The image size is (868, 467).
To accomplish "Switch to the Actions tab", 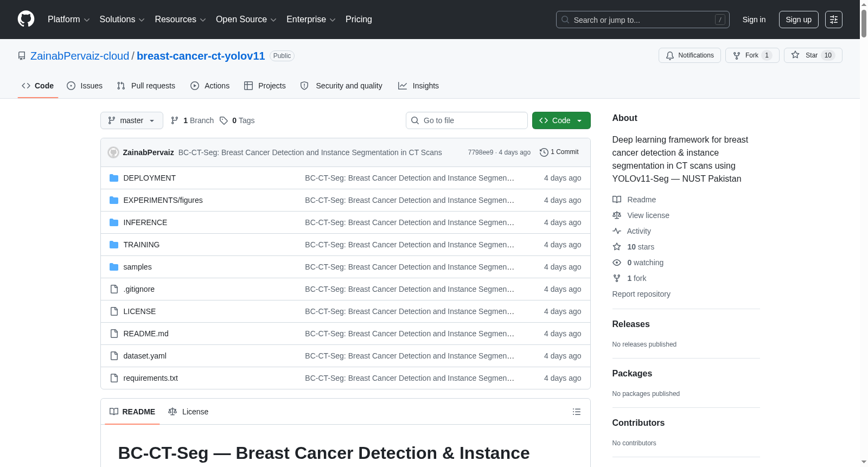I will tap(210, 86).
